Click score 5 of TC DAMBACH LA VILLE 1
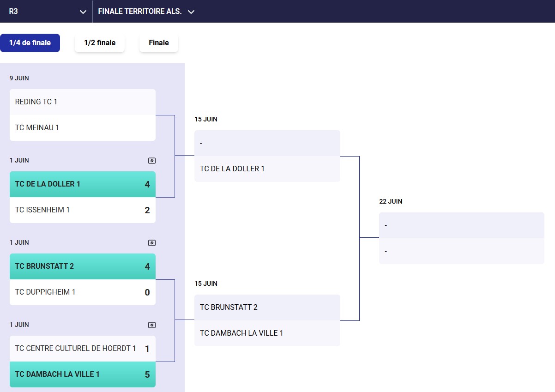Viewport: 555px width, 392px height. (147, 374)
